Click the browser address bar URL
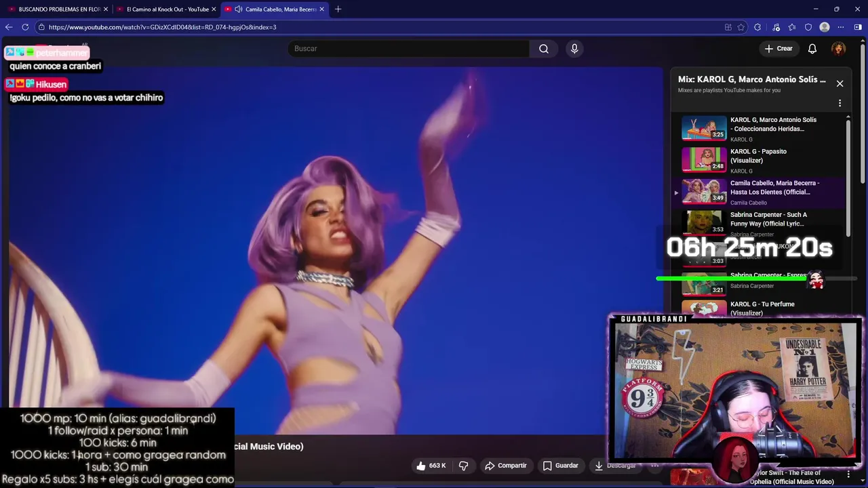 (x=163, y=27)
